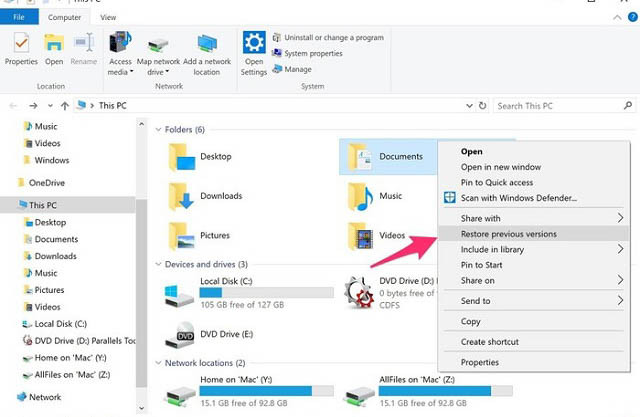The height and width of the screenshot is (417, 640).
Task: Expand the Share on submenu
Action: pos(534,281)
